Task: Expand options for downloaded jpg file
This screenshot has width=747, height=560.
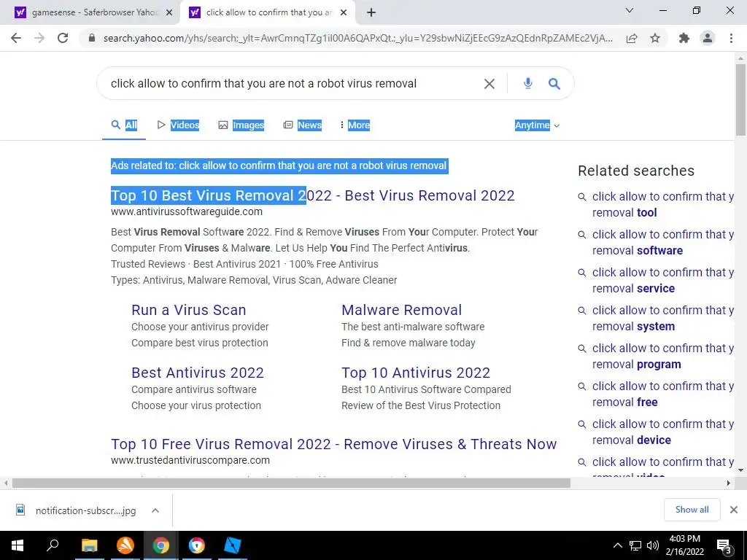Action: tap(155, 510)
